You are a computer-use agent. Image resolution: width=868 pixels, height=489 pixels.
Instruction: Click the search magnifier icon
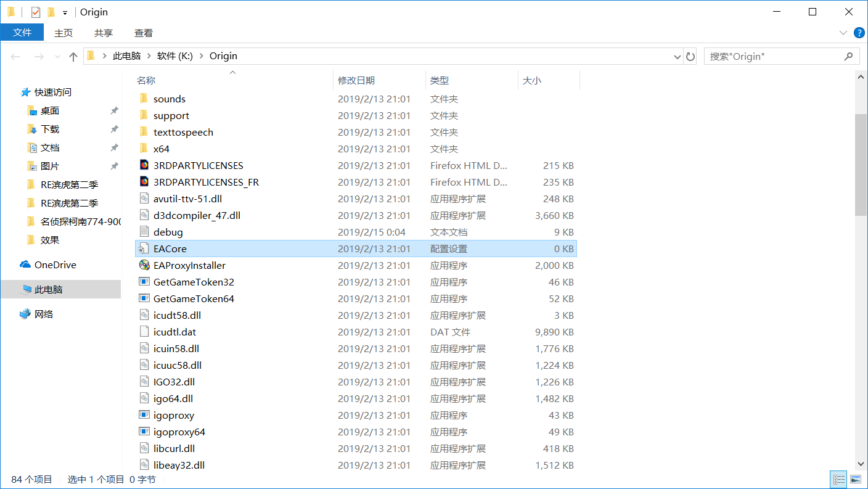click(848, 56)
